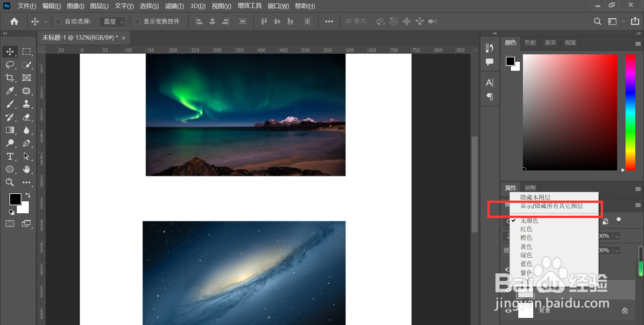
Task: Open the layer opacity dropdown arrow
Action: click(617, 236)
